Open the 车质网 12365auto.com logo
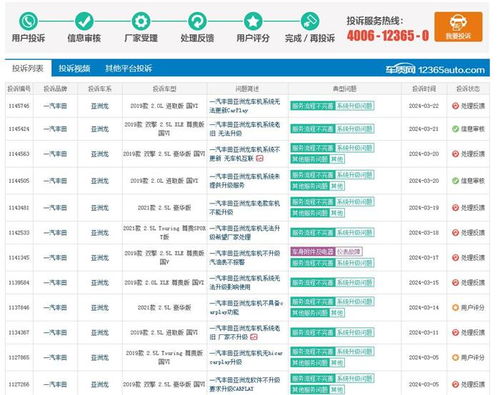 (x=435, y=69)
